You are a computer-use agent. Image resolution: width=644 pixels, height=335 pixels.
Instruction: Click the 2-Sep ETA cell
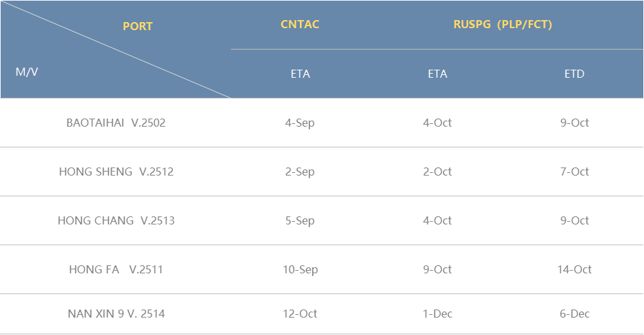(x=300, y=172)
